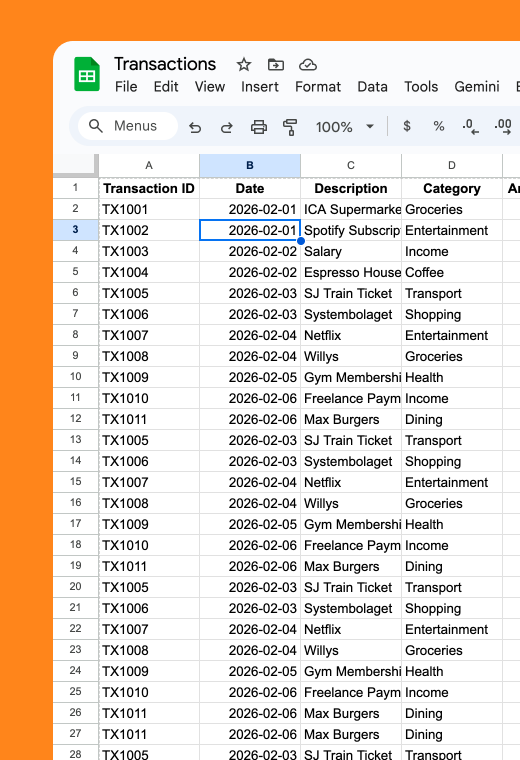Open the Edit menu

click(166, 87)
